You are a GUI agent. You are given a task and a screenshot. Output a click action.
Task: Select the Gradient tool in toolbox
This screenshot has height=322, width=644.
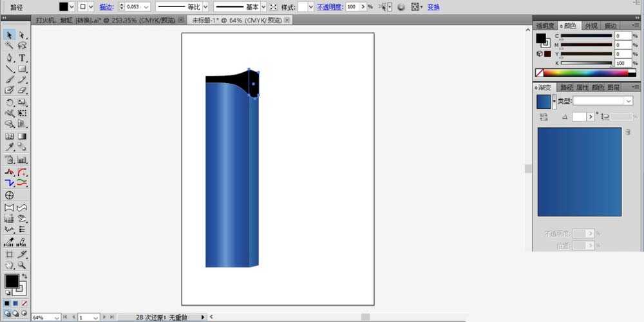(22, 137)
